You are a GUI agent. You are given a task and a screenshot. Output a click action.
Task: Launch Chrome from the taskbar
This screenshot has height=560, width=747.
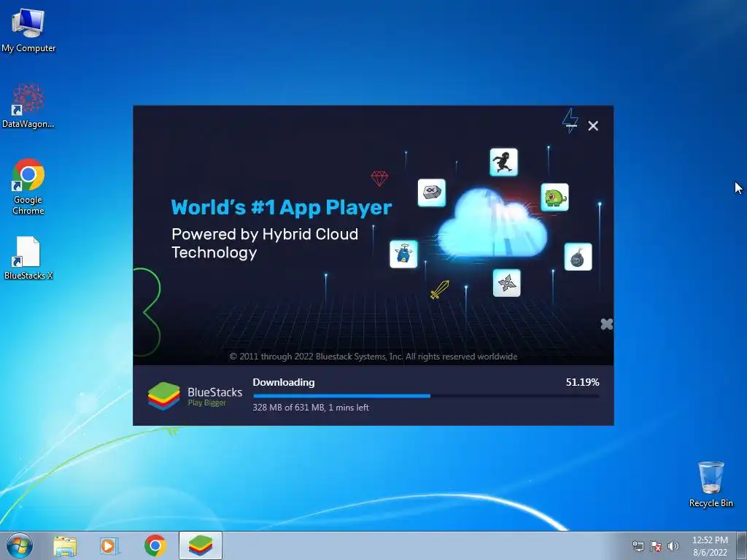point(155,545)
